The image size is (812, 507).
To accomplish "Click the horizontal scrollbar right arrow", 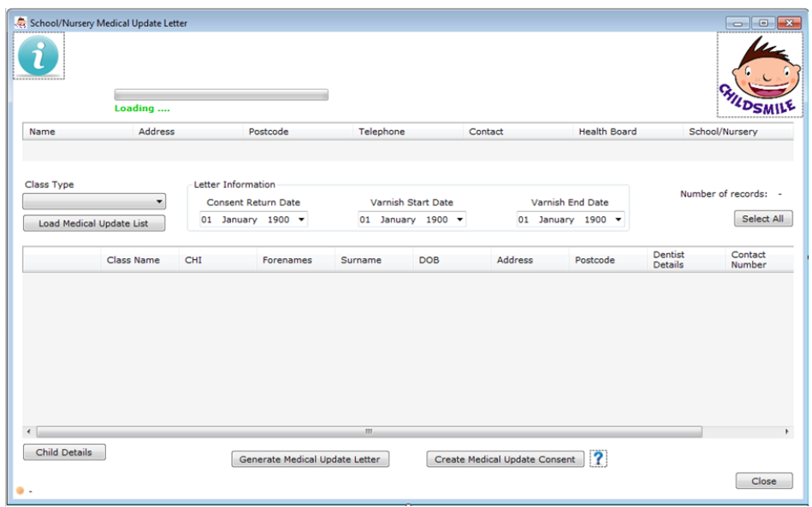I will (x=788, y=432).
